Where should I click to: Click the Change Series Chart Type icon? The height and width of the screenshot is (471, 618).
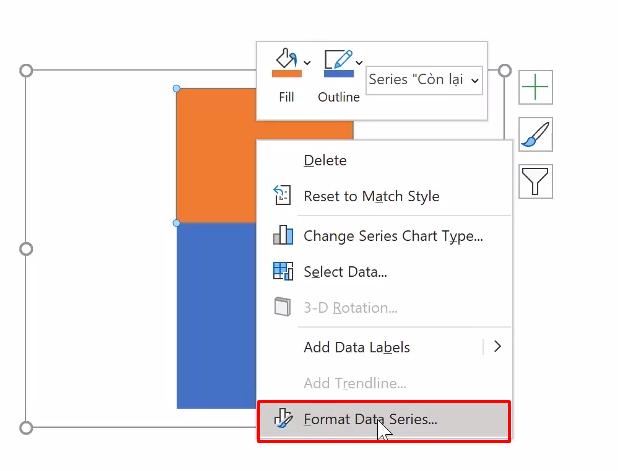[283, 236]
